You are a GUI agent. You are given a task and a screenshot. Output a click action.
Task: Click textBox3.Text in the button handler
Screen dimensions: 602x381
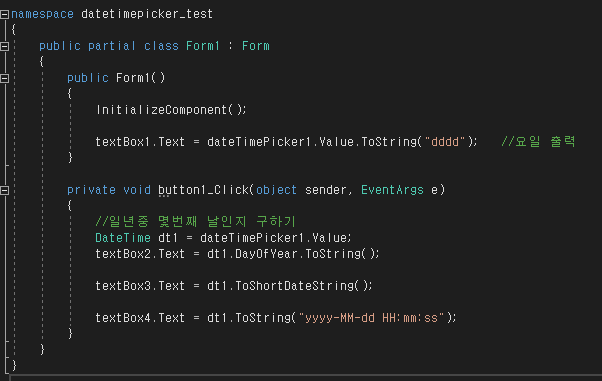[140, 285]
